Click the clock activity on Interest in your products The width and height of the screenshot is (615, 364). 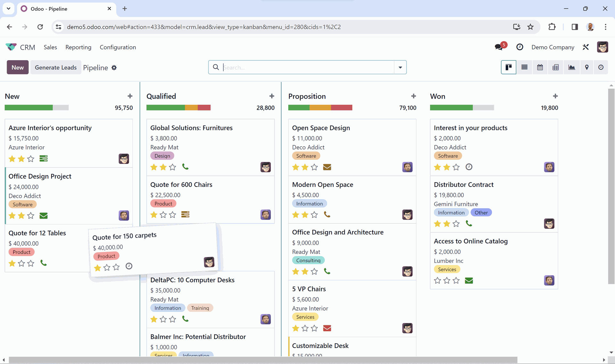(469, 167)
